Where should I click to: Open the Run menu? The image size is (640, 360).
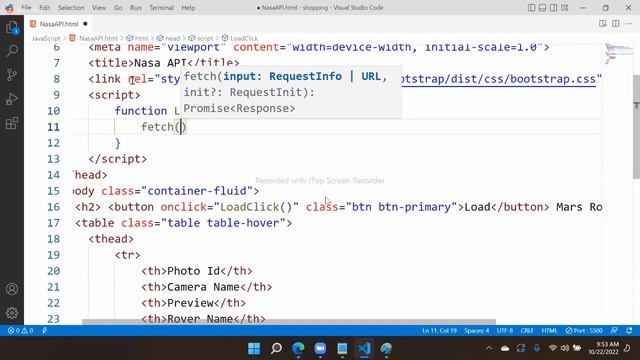tap(136, 8)
